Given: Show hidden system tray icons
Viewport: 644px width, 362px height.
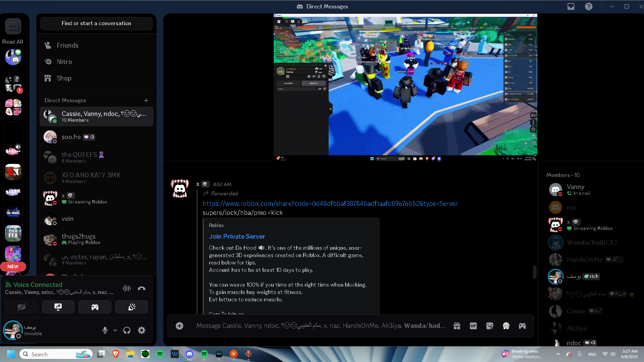Looking at the screenshot, I should click(558, 354).
